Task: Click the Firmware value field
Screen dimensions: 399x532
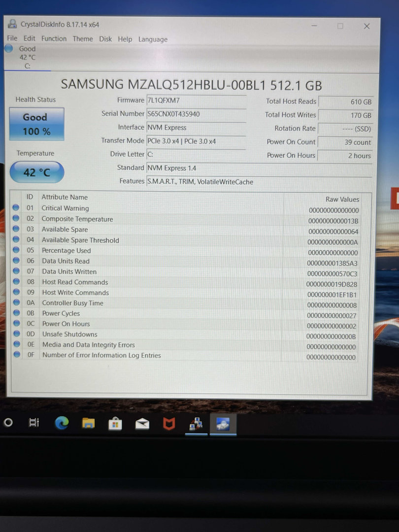Action: [x=196, y=100]
